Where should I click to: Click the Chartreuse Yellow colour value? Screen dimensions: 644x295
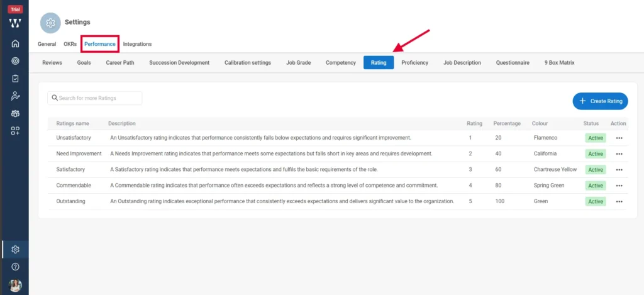point(555,169)
